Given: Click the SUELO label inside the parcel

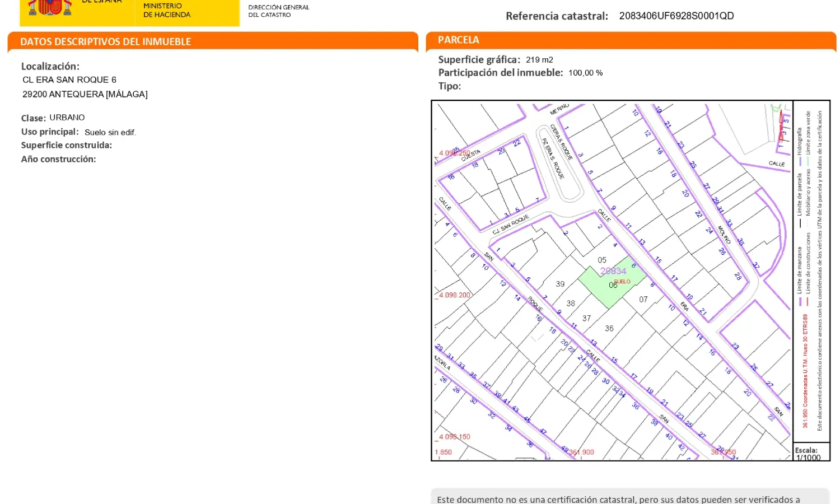Looking at the screenshot, I should (x=622, y=282).
